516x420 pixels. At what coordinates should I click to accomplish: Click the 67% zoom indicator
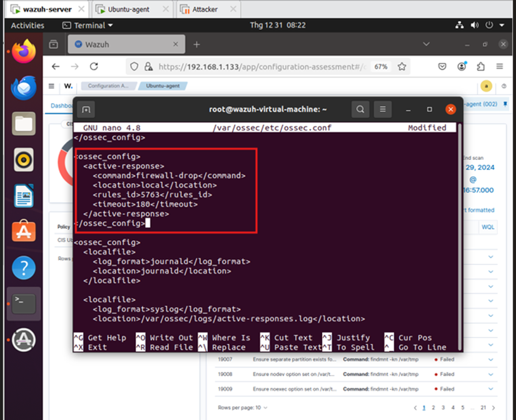point(381,67)
